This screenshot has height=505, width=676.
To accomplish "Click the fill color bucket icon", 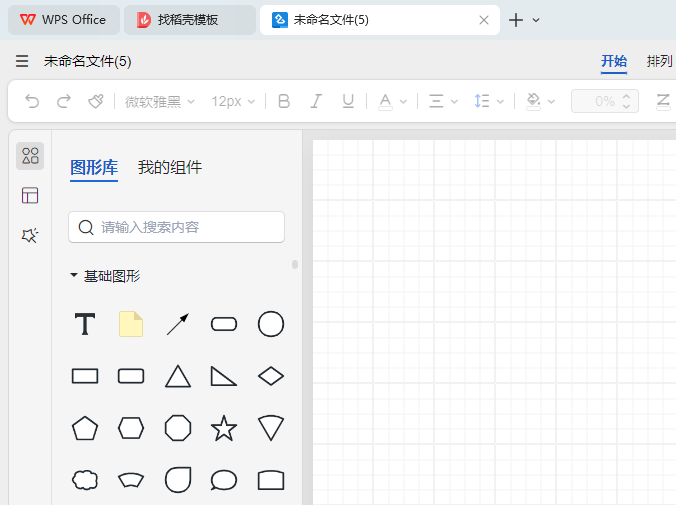I will click(533, 101).
